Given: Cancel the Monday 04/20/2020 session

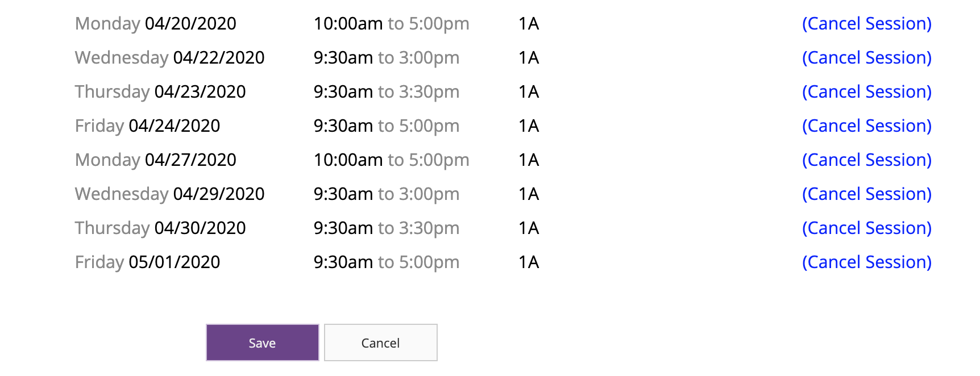Looking at the screenshot, I should (867, 24).
